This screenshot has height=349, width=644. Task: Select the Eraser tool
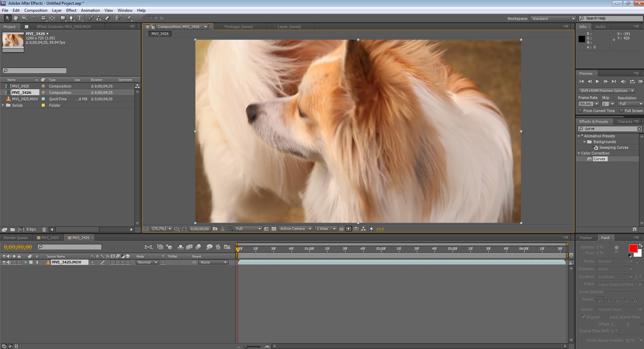pos(107,18)
